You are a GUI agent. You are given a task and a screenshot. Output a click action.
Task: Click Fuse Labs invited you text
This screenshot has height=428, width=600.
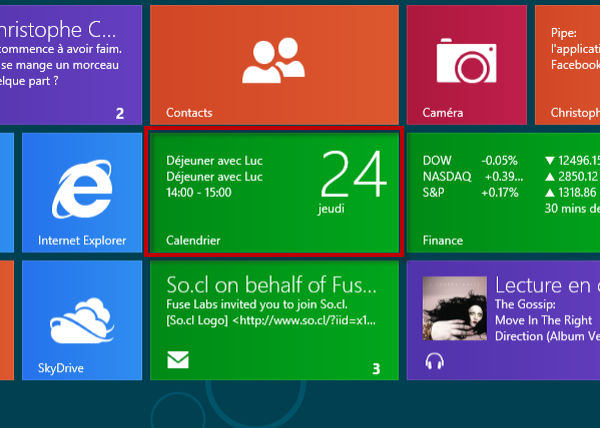pos(257,304)
